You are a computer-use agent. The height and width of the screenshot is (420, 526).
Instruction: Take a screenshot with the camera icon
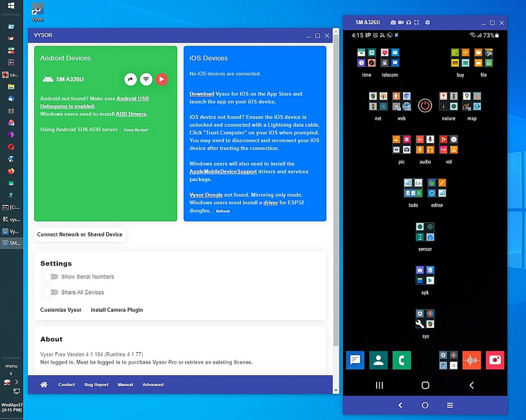coord(393,23)
